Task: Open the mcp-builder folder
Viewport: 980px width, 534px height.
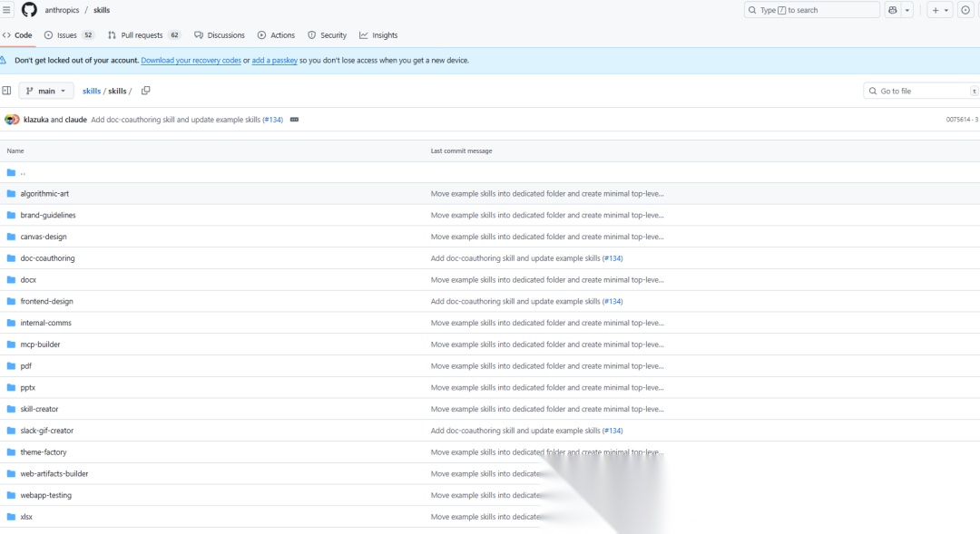Action: (40, 345)
